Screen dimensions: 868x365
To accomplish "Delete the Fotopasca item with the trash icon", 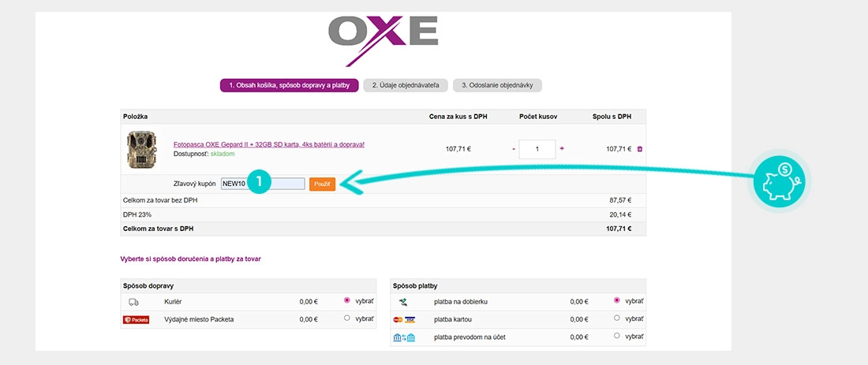I will click(640, 149).
